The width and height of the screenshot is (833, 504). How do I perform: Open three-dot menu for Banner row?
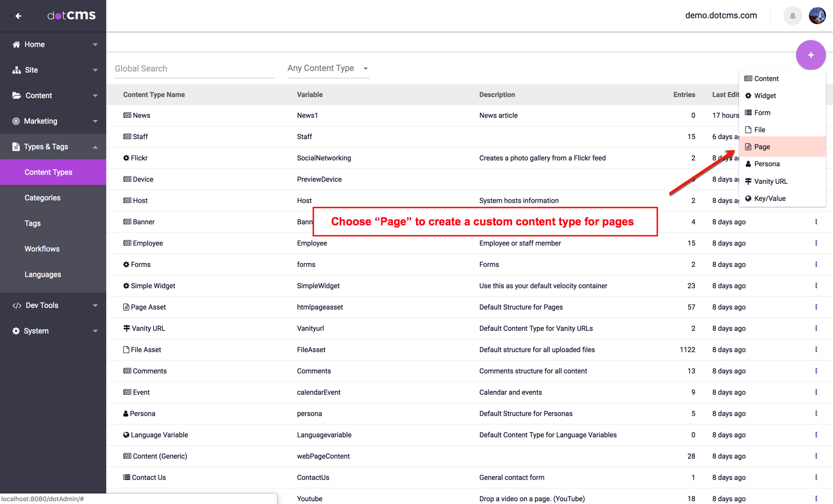tap(816, 222)
